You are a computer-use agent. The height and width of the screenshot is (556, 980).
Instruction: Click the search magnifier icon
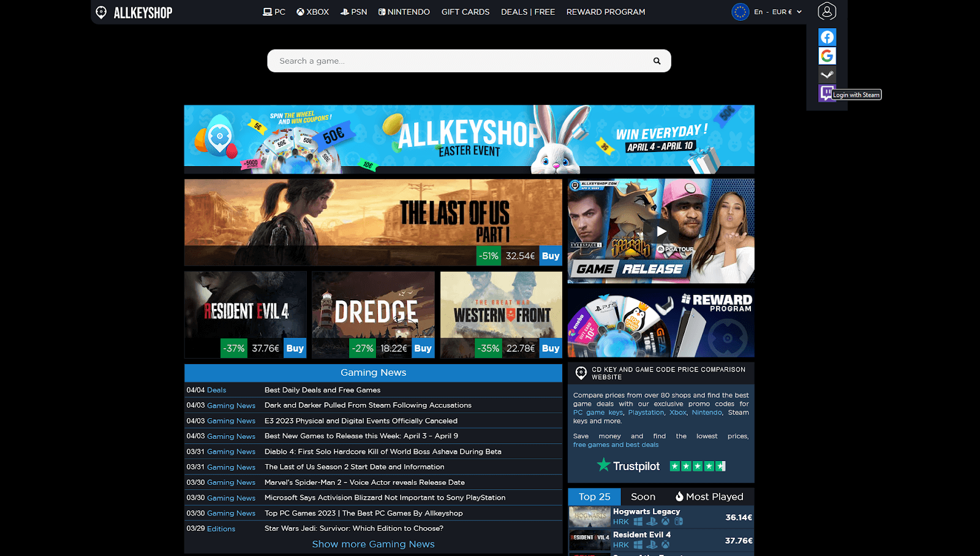pyautogui.click(x=656, y=61)
